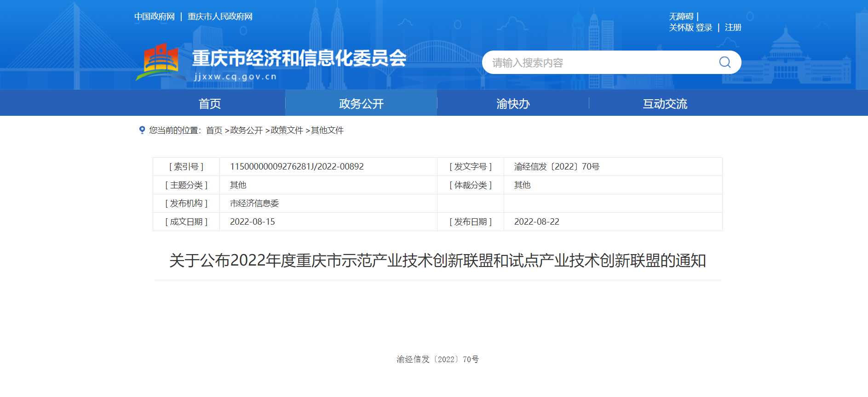Click the location pin icon in breadcrumb
This screenshot has height=397, width=868.
click(142, 130)
